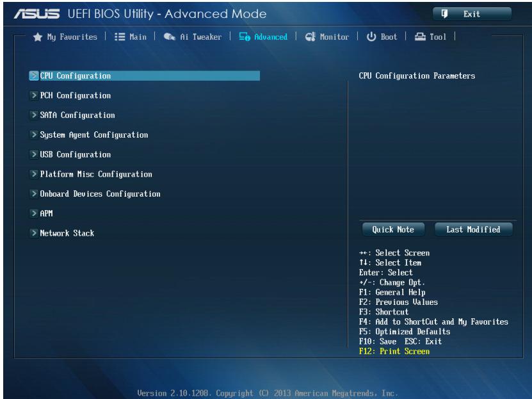
Task: Click the F2: Previous Values hint
Action: 398,302
